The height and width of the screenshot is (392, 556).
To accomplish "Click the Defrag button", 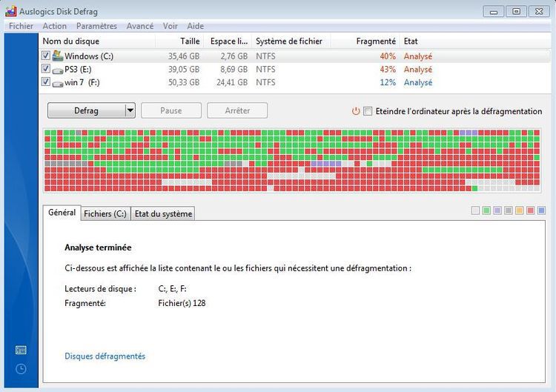I will pyautogui.click(x=86, y=110).
